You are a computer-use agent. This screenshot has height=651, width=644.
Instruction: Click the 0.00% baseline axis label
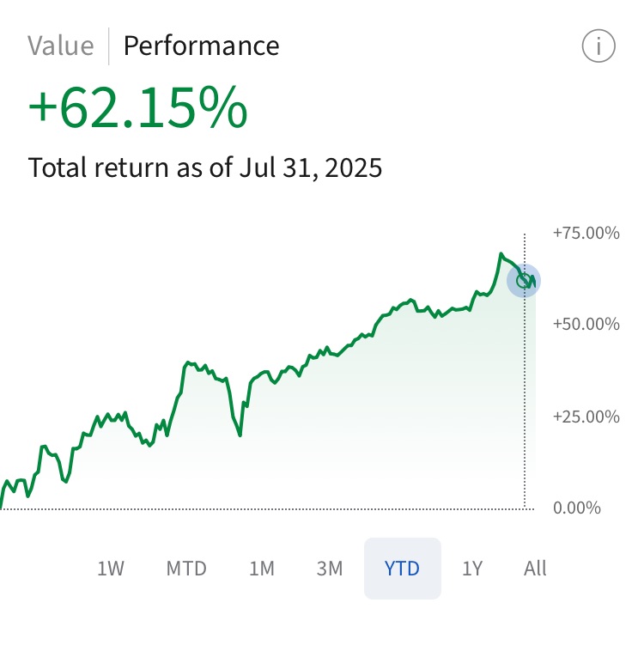(x=577, y=508)
